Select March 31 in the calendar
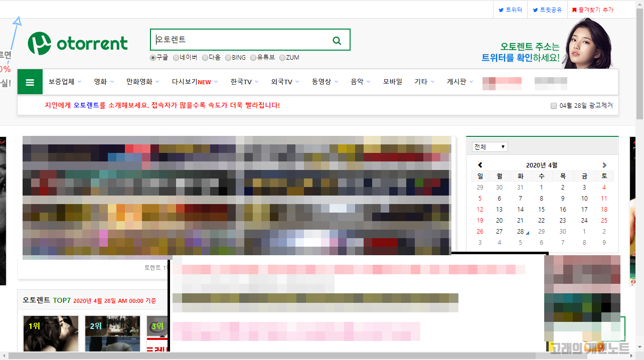 [520, 187]
